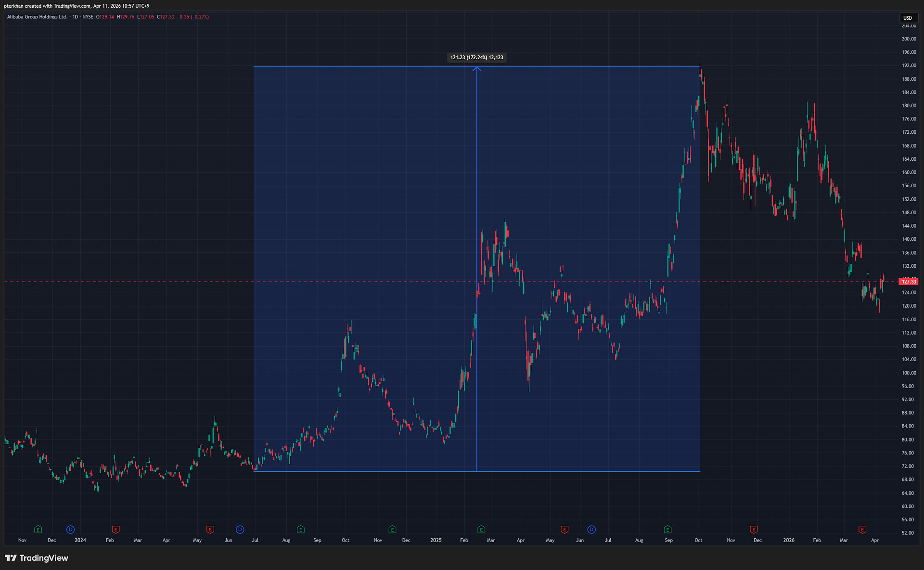Click the 127.33 current price label
This screenshot has height=570, width=924.
[909, 282]
